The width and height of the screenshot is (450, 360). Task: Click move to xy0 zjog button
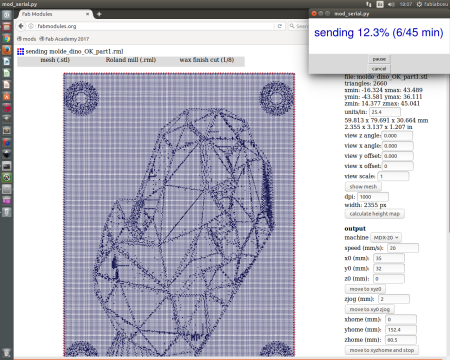pos(369,309)
